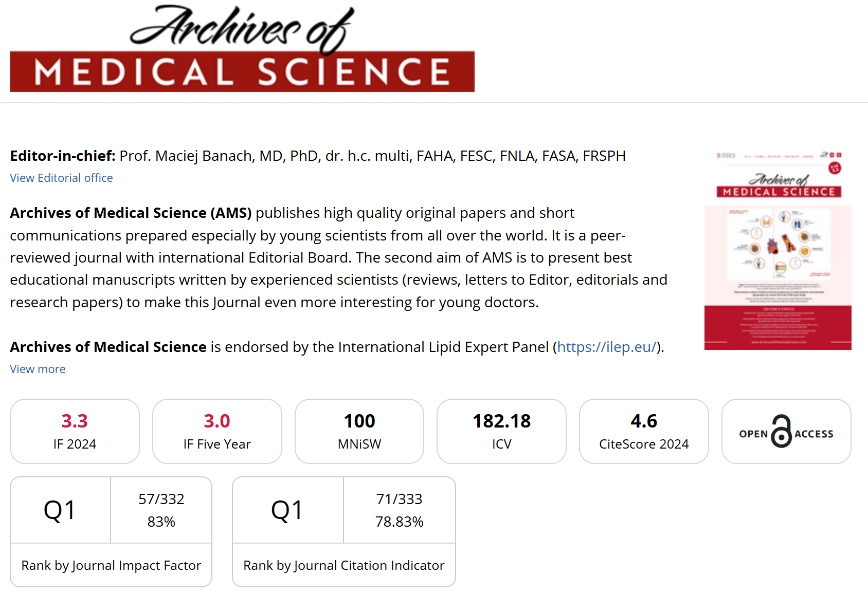Click the 71/333 rank value
Viewport: 868px width, 594px height.
399,499
